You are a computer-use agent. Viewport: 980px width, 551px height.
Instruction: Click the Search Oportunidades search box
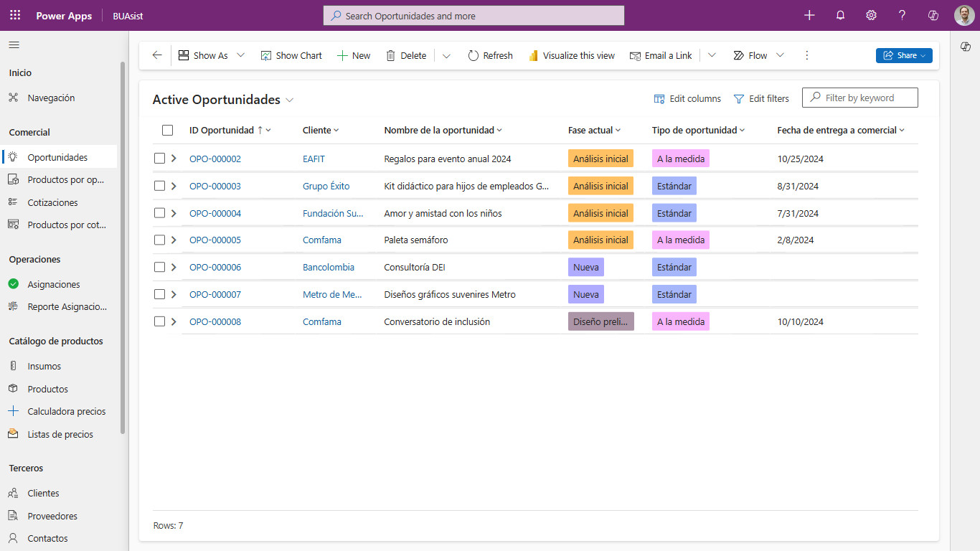pyautogui.click(x=473, y=16)
